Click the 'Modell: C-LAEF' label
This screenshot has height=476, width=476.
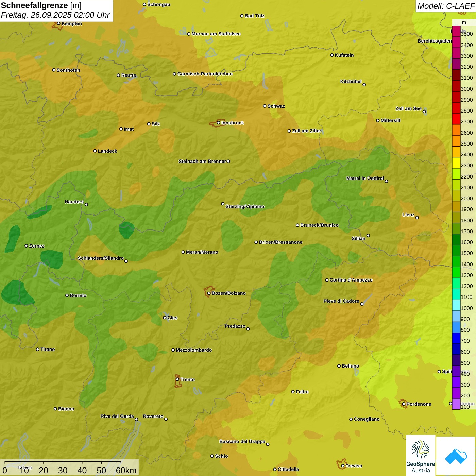coord(446,6)
